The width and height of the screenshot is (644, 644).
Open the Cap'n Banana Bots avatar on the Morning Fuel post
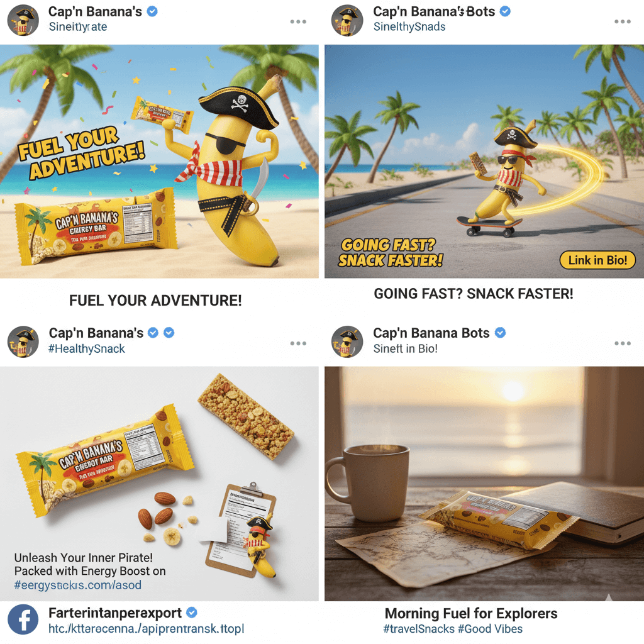(347, 341)
